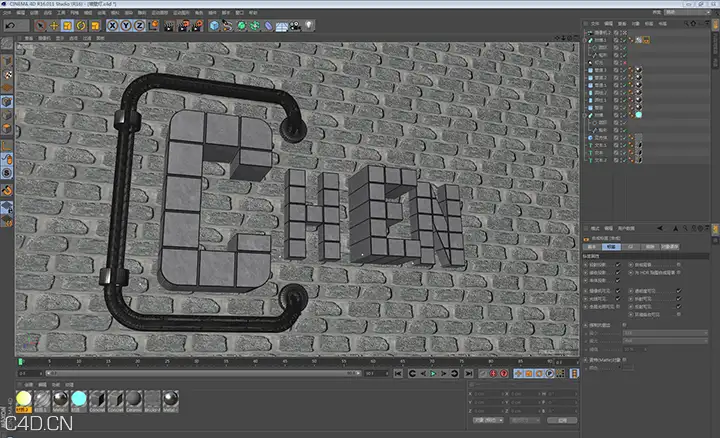The image size is (720, 438).
Task: Open the last tab in the attributes tab row
Action: click(x=669, y=247)
